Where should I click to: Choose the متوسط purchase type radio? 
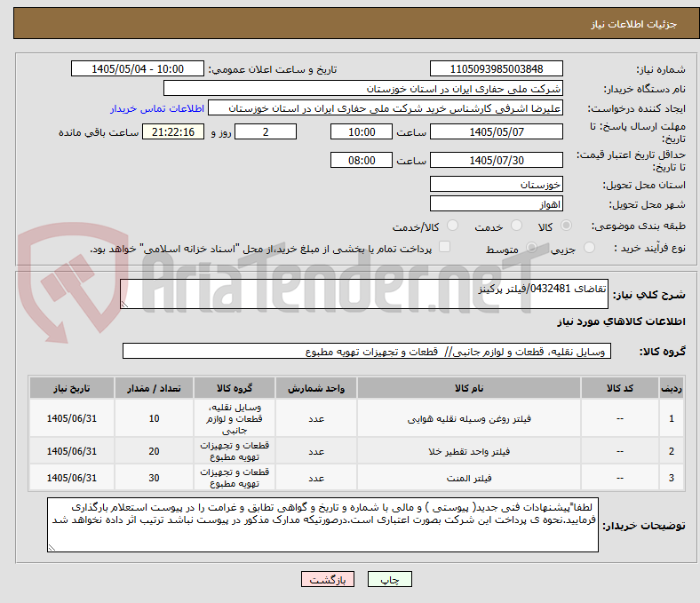531,248
